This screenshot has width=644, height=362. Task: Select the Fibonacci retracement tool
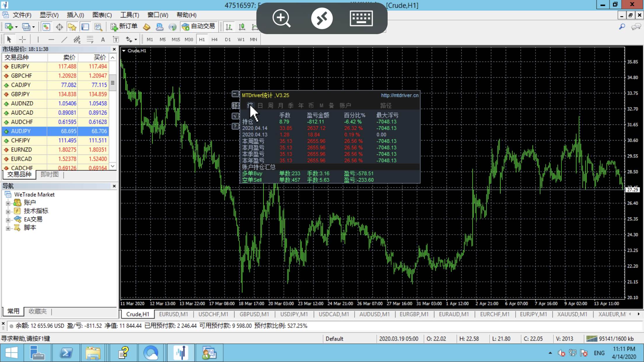tap(90, 39)
